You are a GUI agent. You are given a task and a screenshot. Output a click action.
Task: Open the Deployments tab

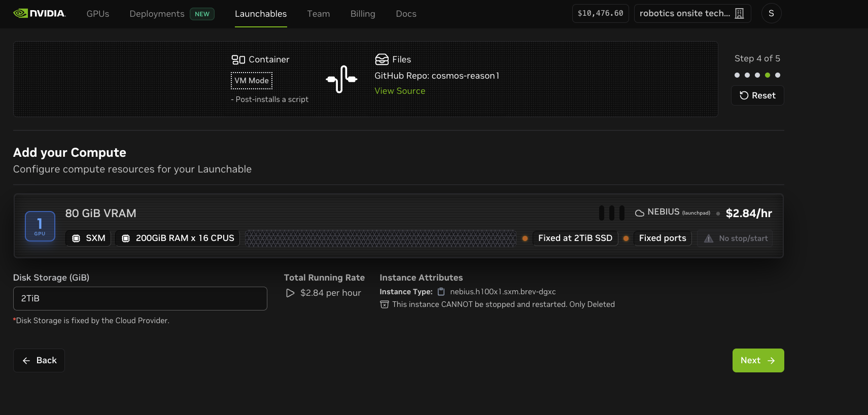tap(157, 14)
